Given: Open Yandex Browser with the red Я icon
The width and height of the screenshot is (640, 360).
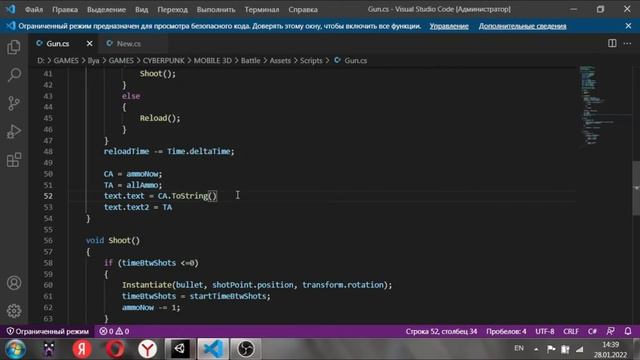Looking at the screenshot, I should (82, 349).
